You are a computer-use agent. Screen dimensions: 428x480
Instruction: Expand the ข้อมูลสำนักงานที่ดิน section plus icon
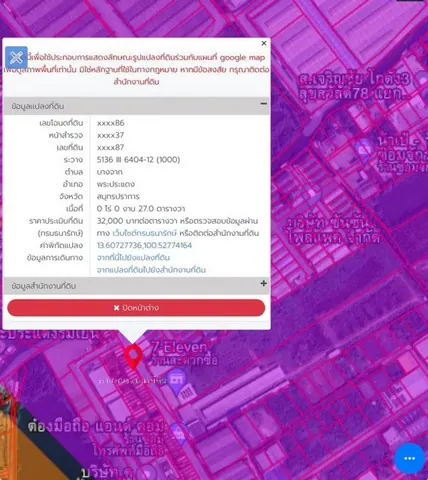[x=263, y=283]
